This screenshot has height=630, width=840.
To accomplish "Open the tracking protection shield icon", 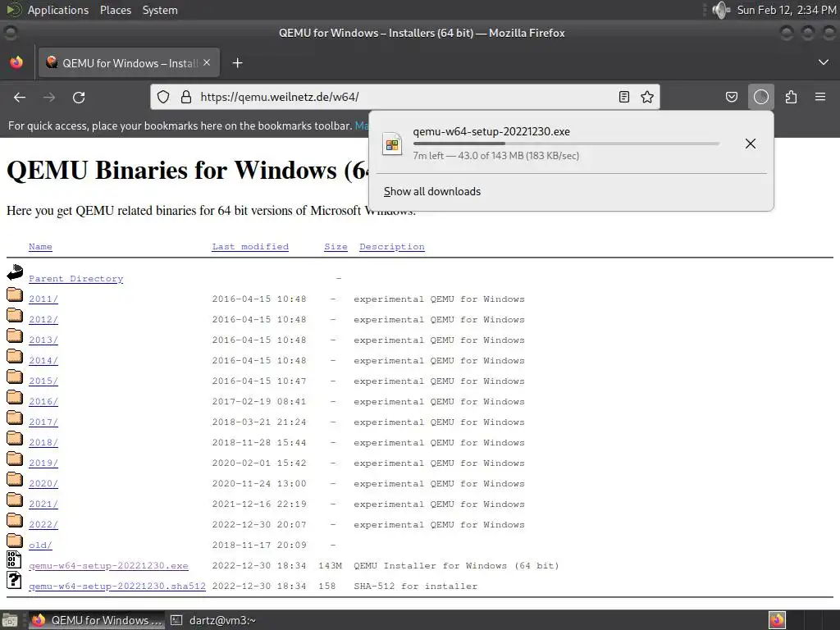I will pos(163,97).
